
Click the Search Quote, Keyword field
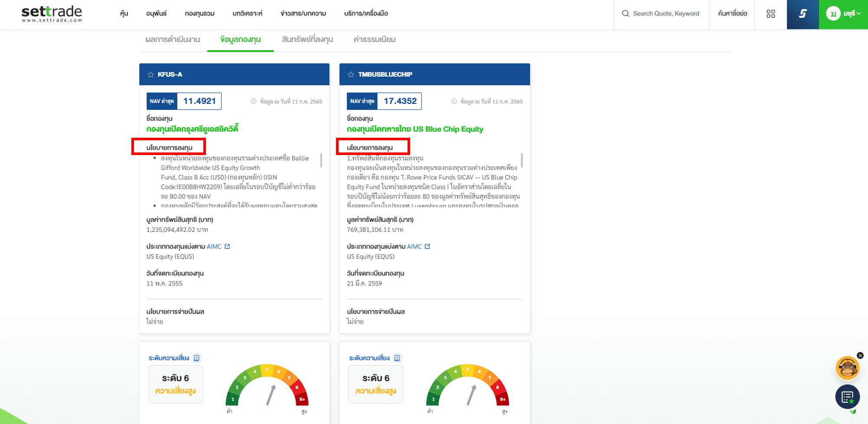666,13
